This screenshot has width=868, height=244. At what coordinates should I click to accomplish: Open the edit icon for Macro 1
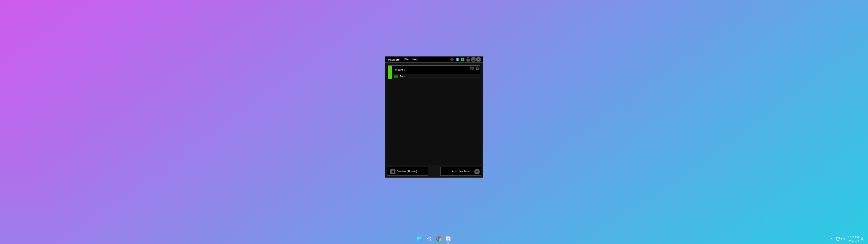472,69
